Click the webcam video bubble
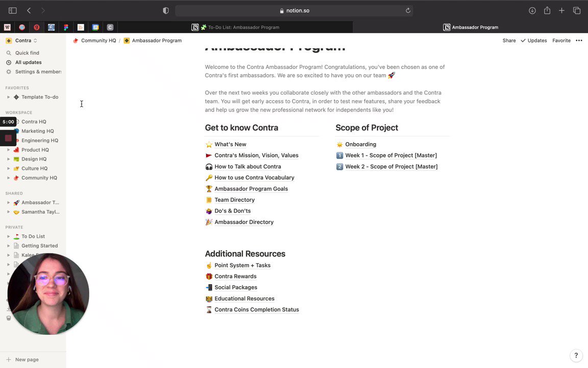588x368 pixels. point(48,294)
